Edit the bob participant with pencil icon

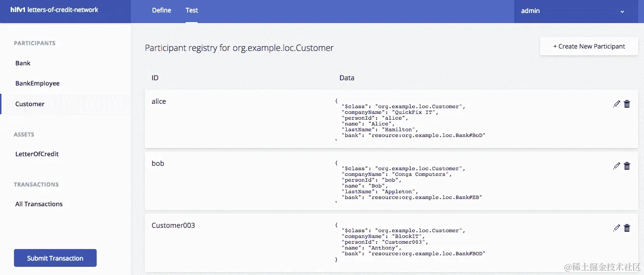617,166
